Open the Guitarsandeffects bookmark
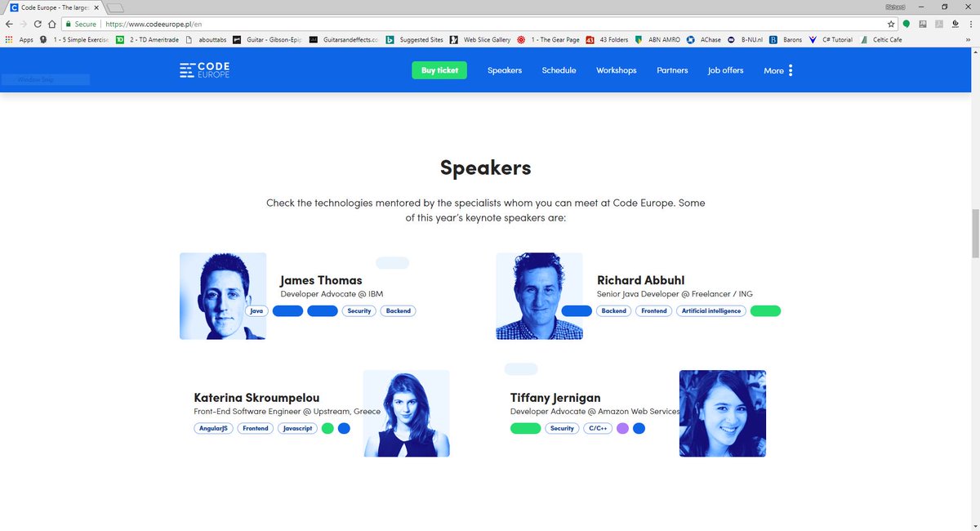Screen dimensions: 980x531 [343, 39]
